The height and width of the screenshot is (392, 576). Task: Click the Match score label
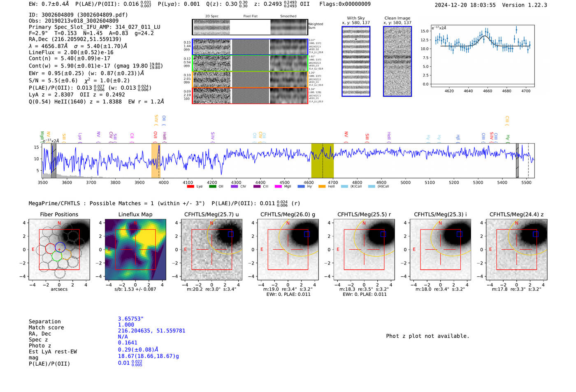[46, 328]
